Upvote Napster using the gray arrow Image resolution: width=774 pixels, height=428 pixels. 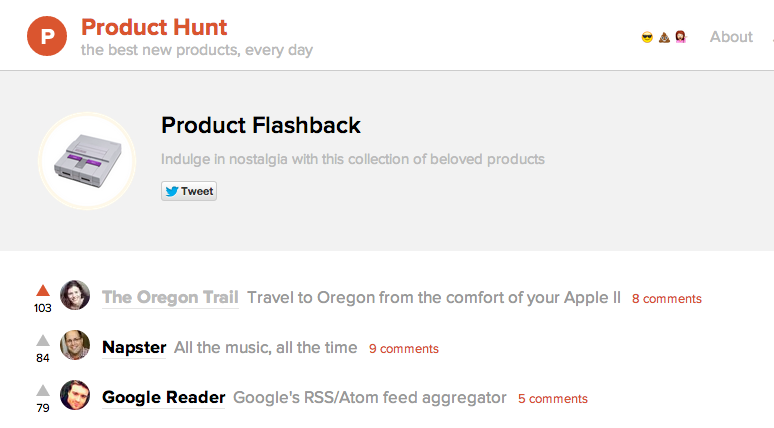[43, 340]
